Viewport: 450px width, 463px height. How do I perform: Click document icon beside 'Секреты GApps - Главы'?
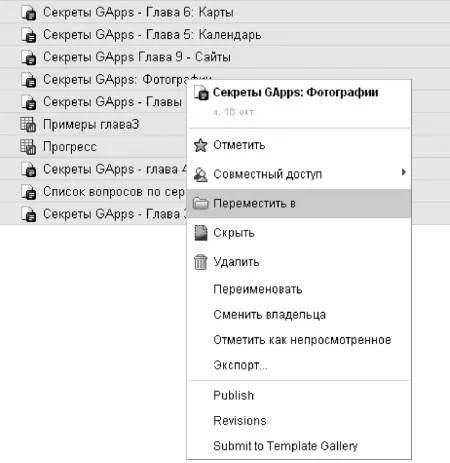click(29, 102)
